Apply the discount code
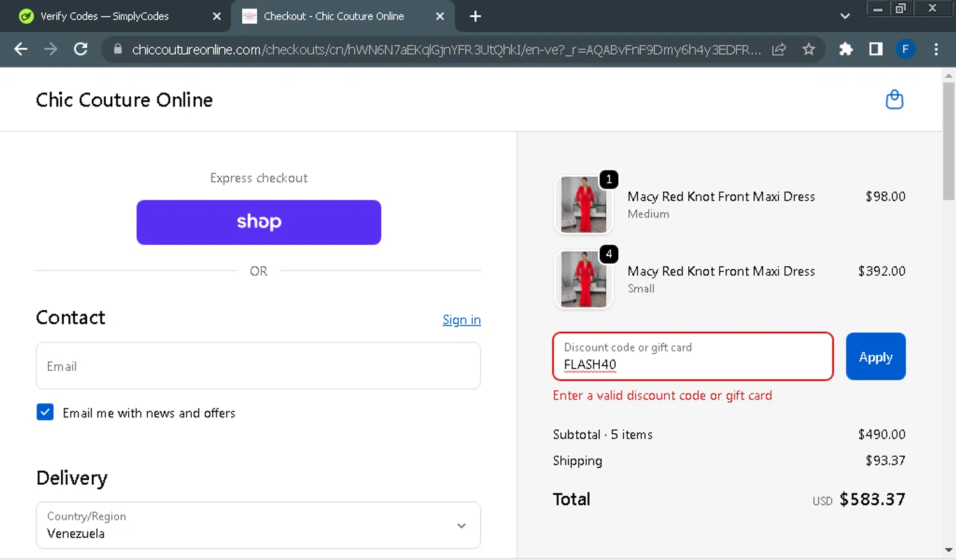Viewport: 956px width, 560px height. pyautogui.click(x=876, y=356)
